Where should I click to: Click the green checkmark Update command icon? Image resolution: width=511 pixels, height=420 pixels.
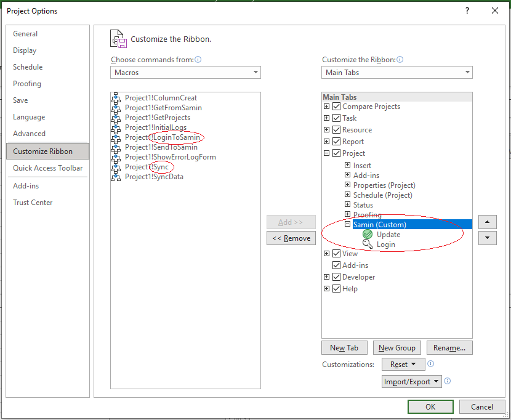click(368, 235)
